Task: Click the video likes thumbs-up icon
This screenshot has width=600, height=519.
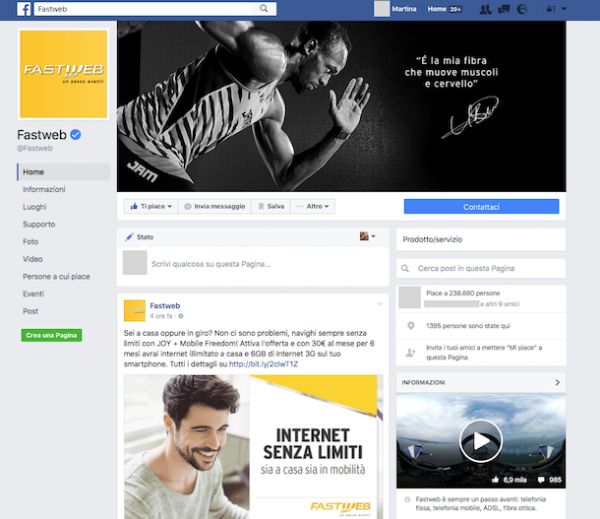Action: (495, 480)
